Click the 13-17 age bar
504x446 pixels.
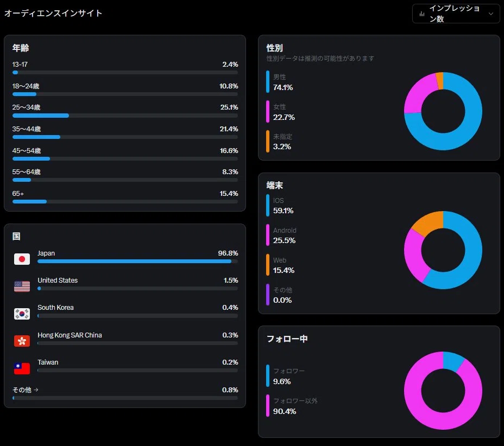coord(125,73)
